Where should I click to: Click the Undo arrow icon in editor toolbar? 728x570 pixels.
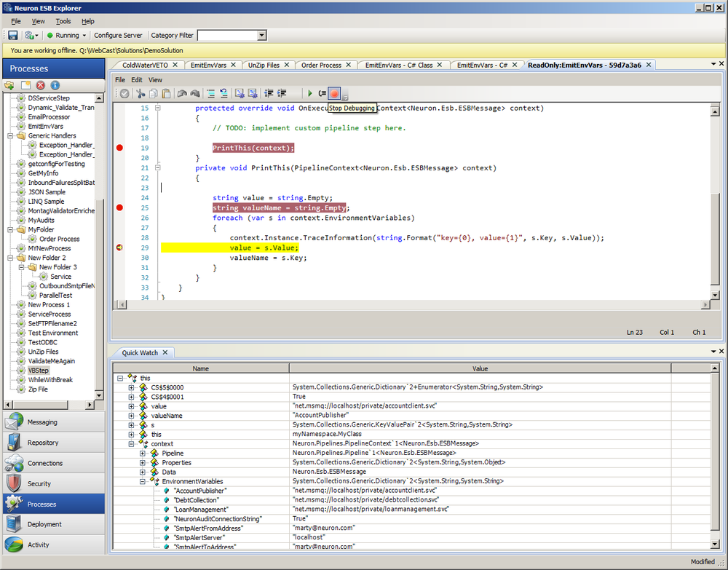[182, 93]
